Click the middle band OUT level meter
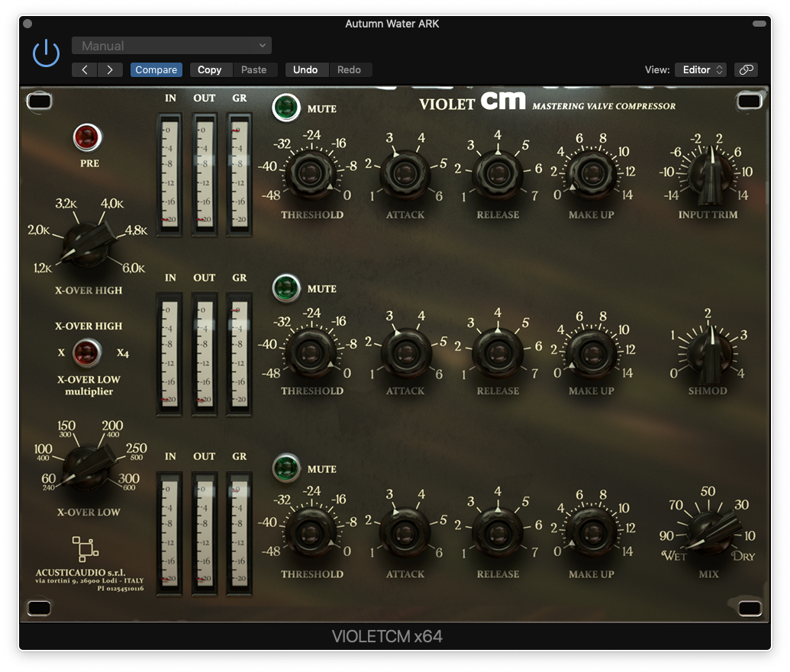 tap(204, 354)
